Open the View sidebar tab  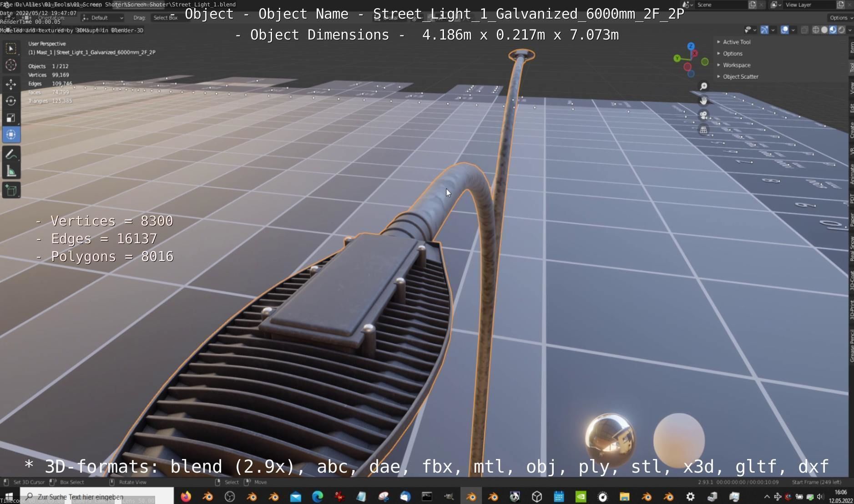point(851,88)
